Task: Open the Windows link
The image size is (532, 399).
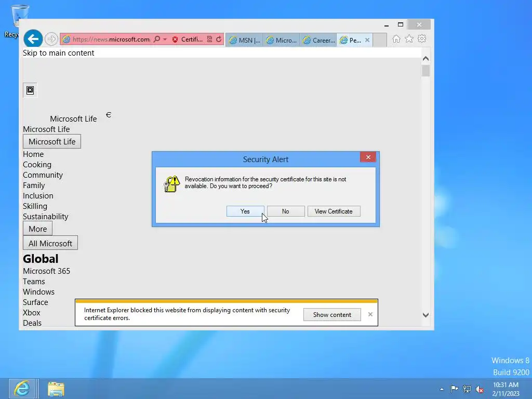Action: pyautogui.click(x=38, y=292)
